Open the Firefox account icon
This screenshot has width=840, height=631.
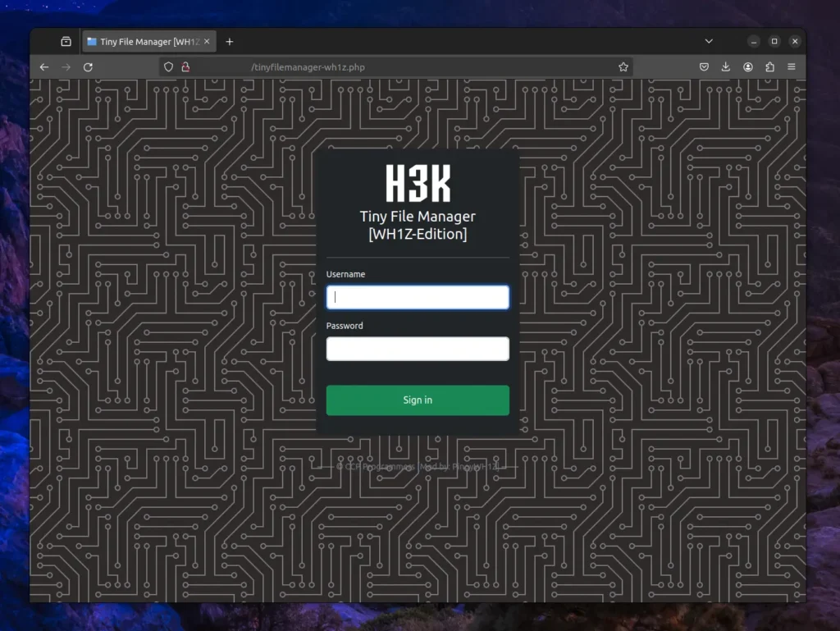[x=748, y=67]
